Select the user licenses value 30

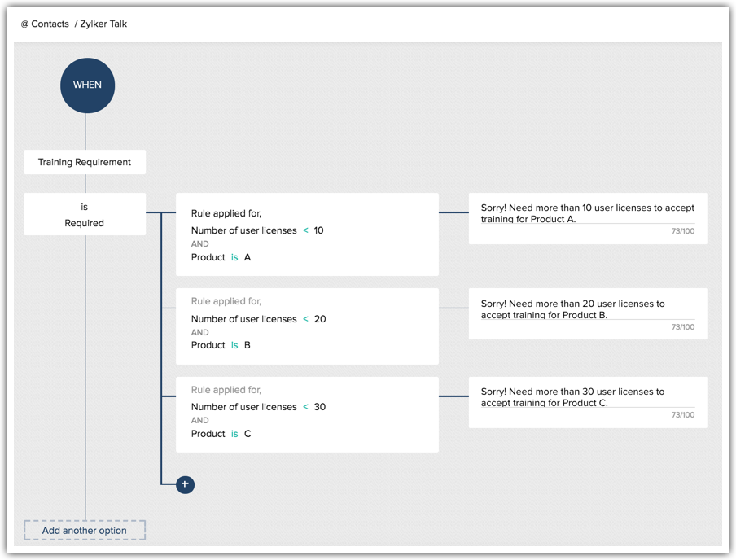(x=320, y=407)
